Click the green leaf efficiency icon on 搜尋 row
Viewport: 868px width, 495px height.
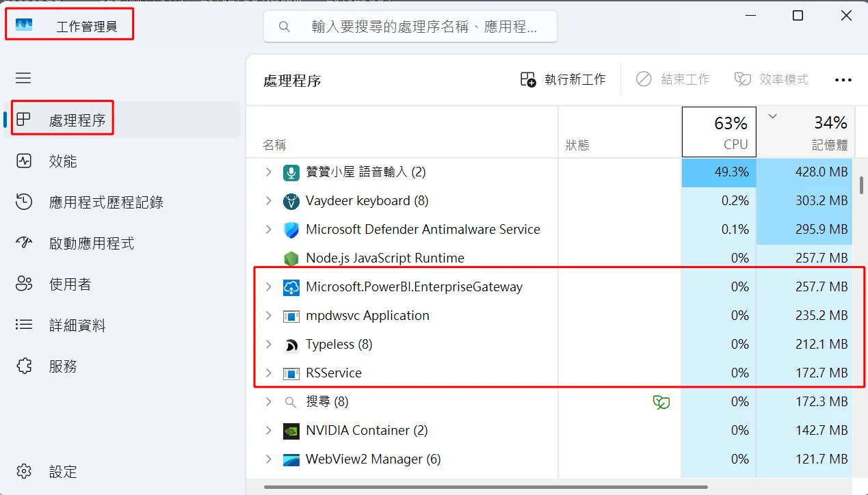pyautogui.click(x=661, y=402)
